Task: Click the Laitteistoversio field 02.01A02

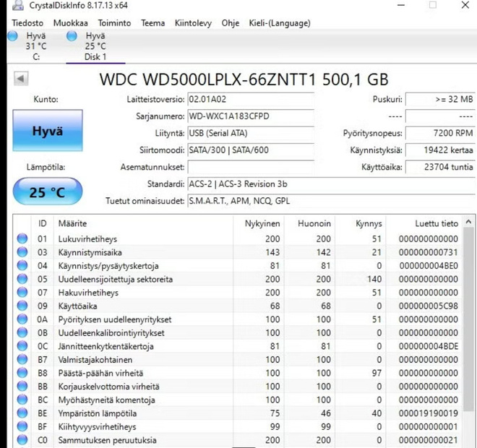Action: 251,100
